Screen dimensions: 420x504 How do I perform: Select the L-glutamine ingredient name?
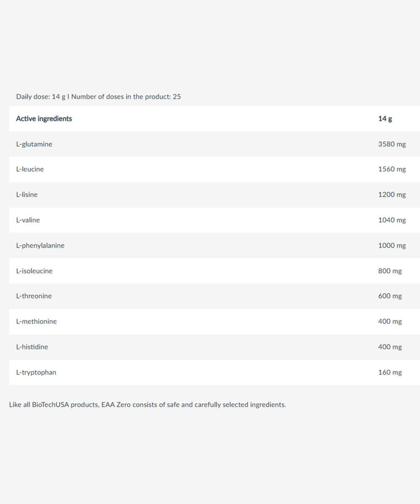[x=34, y=144]
